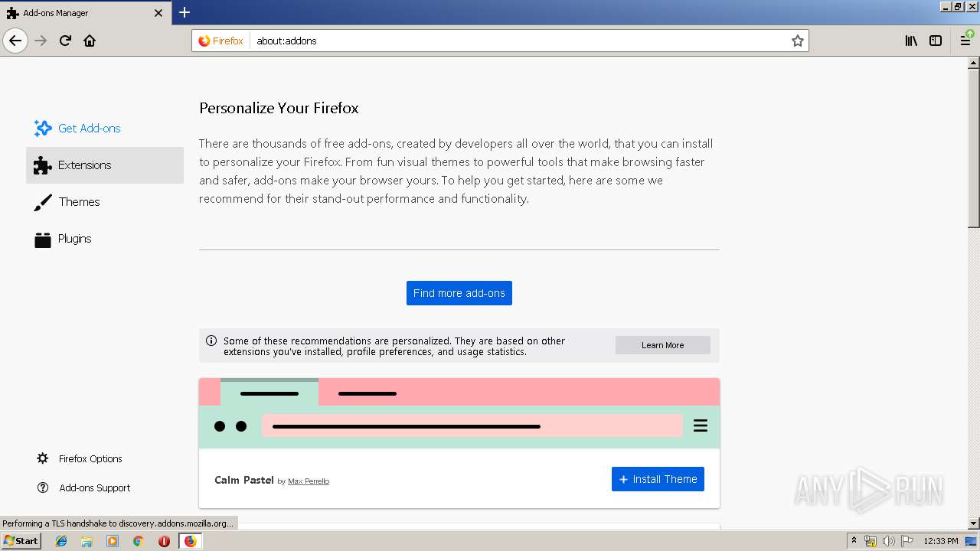Bookmark this page with the star icon

[x=798, y=41]
